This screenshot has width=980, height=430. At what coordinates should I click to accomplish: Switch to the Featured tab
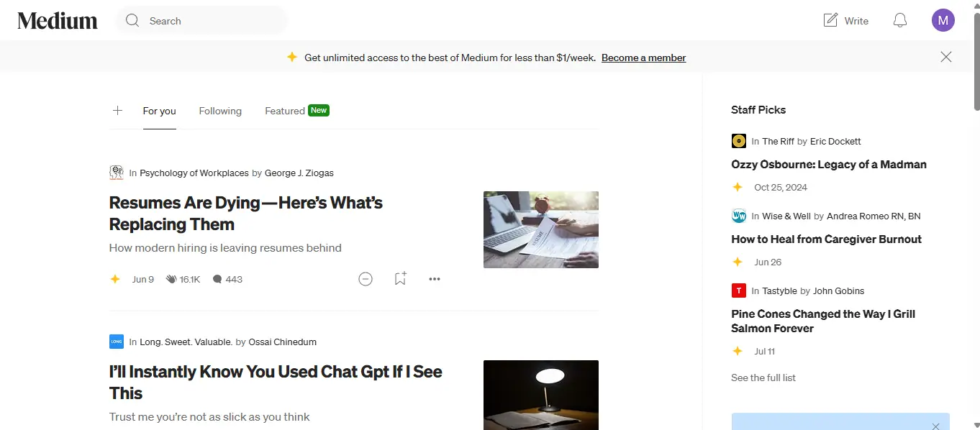coord(285,111)
